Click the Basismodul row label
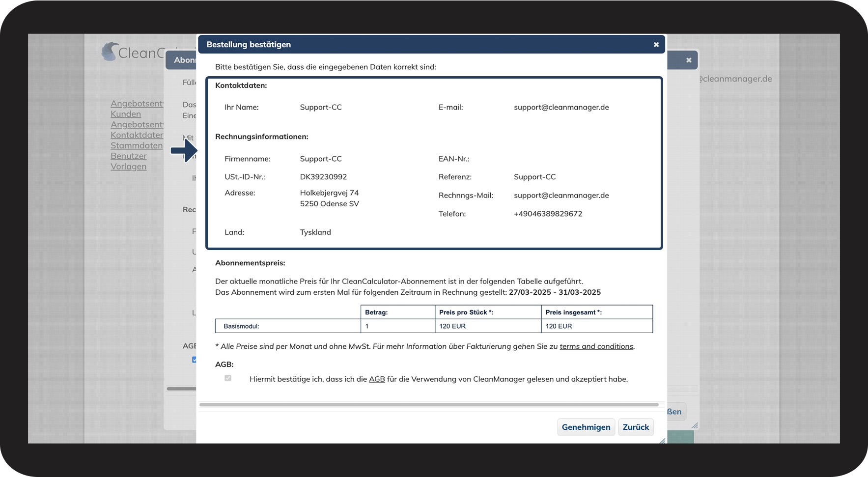The height and width of the screenshot is (477, 868). [x=241, y=326]
